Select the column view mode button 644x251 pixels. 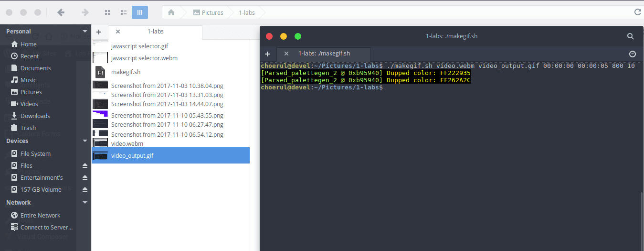pyautogui.click(x=139, y=12)
